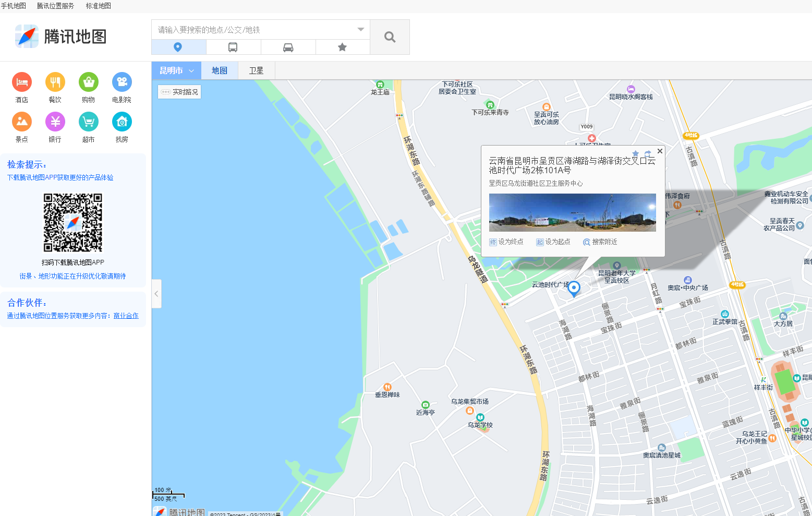Switch to driving route car icon

tap(288, 47)
